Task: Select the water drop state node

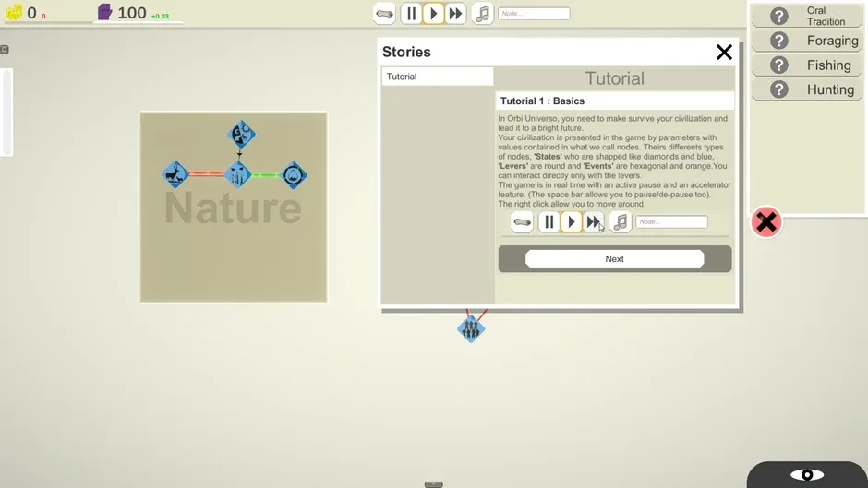Action: click(x=294, y=175)
